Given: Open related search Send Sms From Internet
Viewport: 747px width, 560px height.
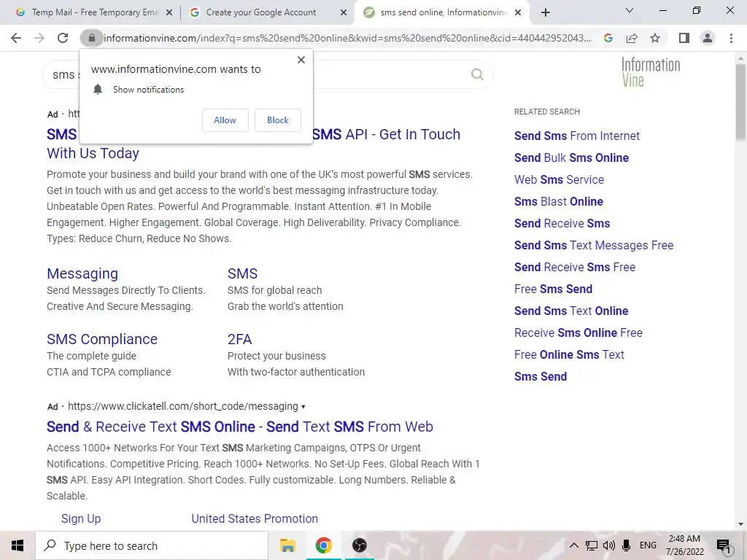Looking at the screenshot, I should coord(577,136).
